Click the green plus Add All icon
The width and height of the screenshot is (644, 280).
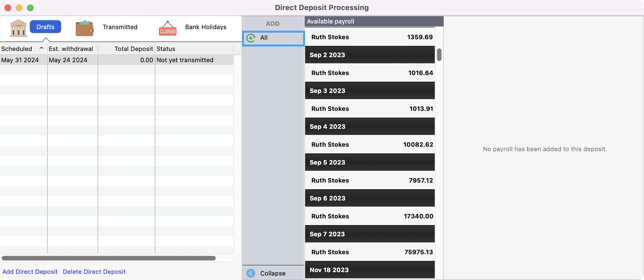click(251, 38)
